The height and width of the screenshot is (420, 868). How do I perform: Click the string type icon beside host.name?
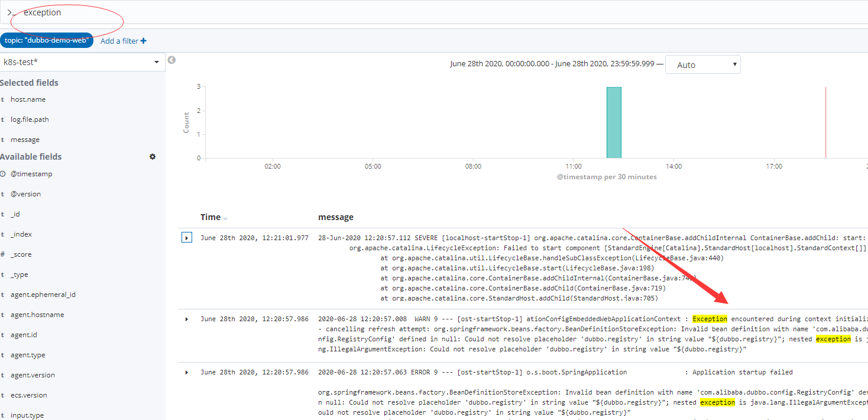(3, 99)
